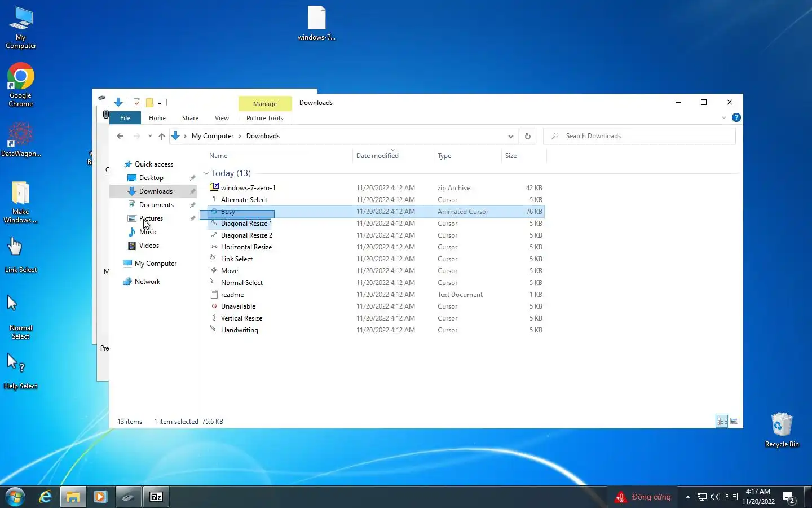Viewport: 812px width, 508px height.
Task: Click the Search Downloads field
Action: pyautogui.click(x=639, y=136)
